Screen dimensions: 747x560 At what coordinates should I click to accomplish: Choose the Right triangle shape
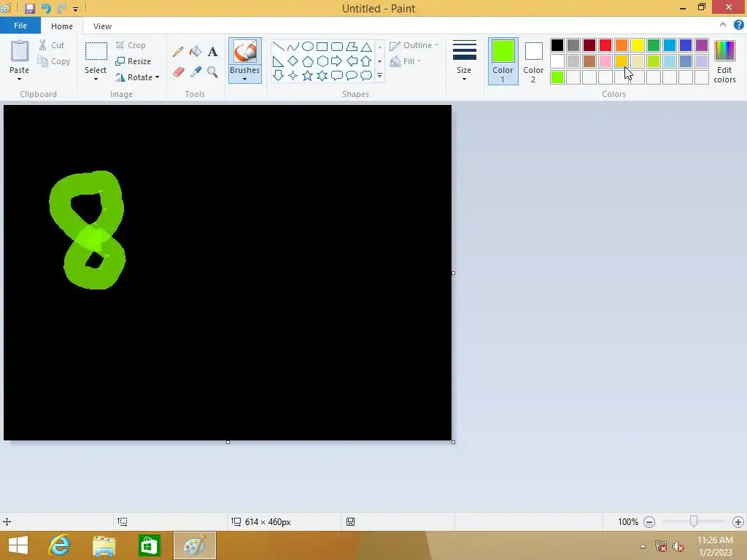coord(278,61)
